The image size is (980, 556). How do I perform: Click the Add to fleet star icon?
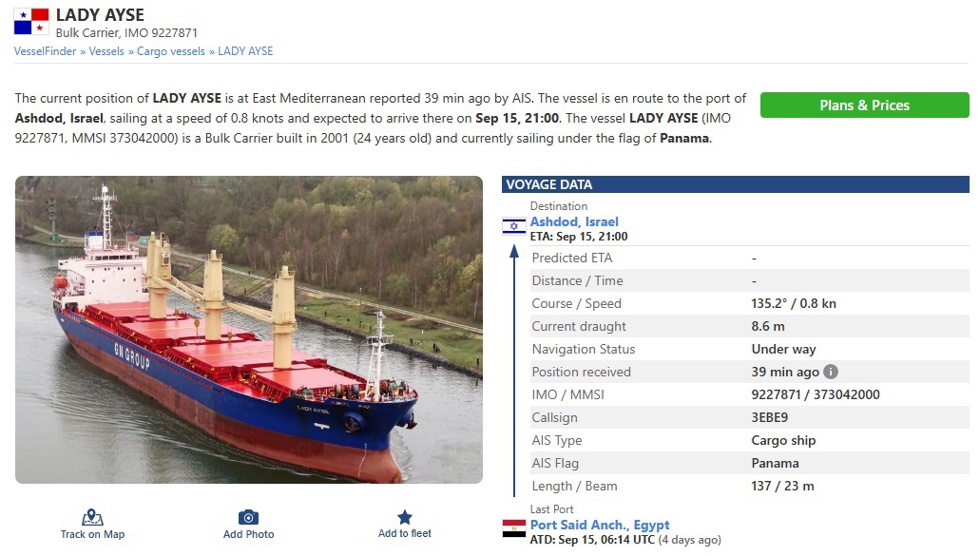point(405,517)
